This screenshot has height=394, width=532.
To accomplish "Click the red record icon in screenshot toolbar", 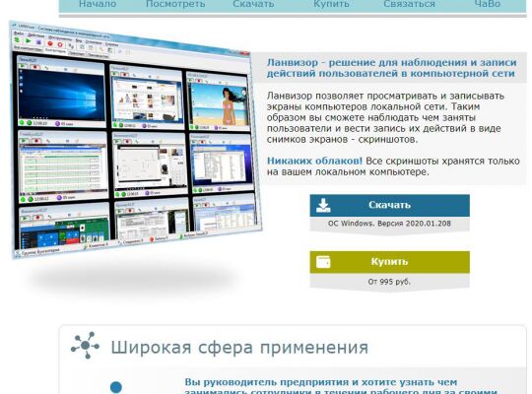I will (50, 43).
